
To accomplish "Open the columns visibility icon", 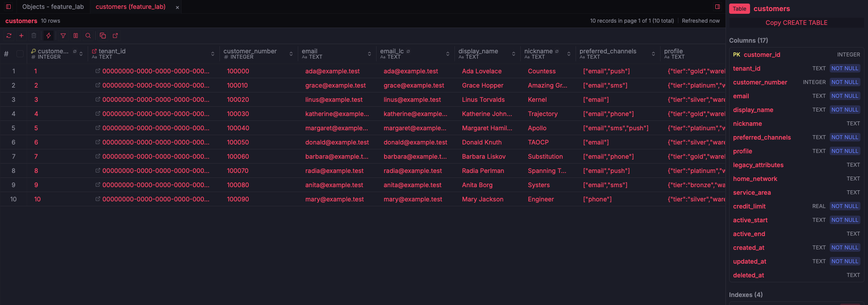I will click(x=76, y=36).
